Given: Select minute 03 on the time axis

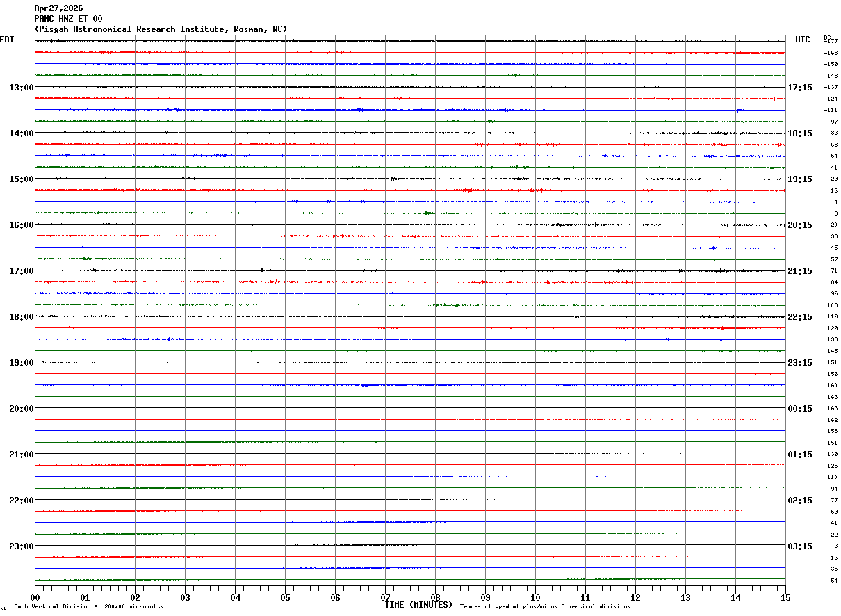Looking at the screenshot, I should (x=185, y=597).
